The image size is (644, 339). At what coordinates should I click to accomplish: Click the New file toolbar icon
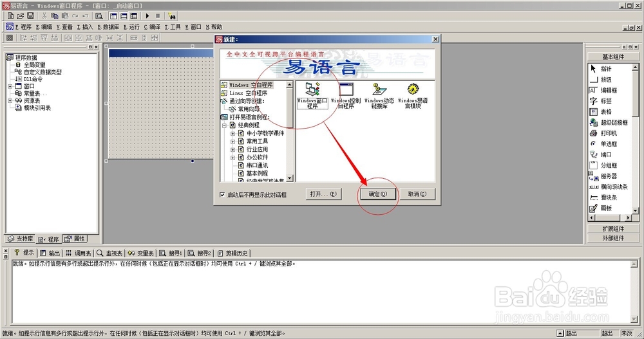11,15
